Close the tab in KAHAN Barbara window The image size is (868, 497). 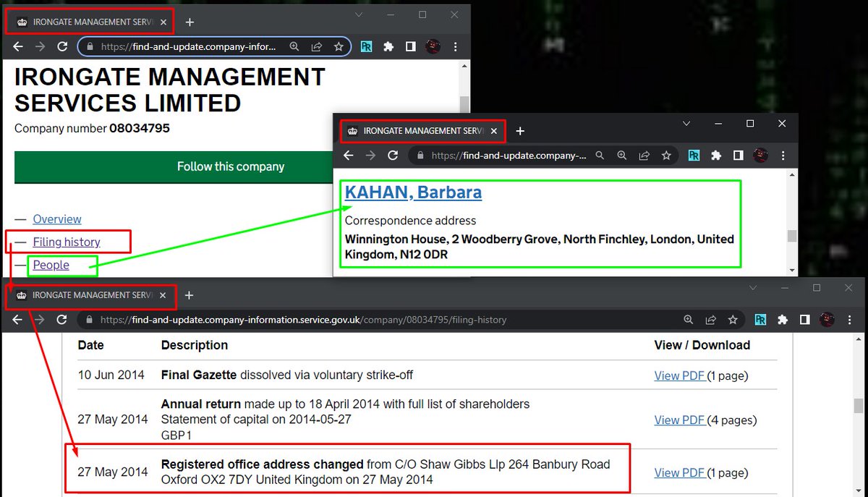click(494, 131)
